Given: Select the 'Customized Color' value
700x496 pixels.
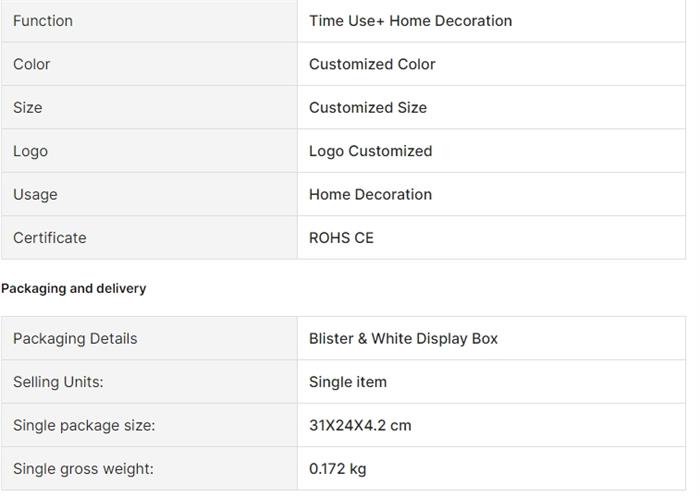Looking at the screenshot, I should point(372,64).
